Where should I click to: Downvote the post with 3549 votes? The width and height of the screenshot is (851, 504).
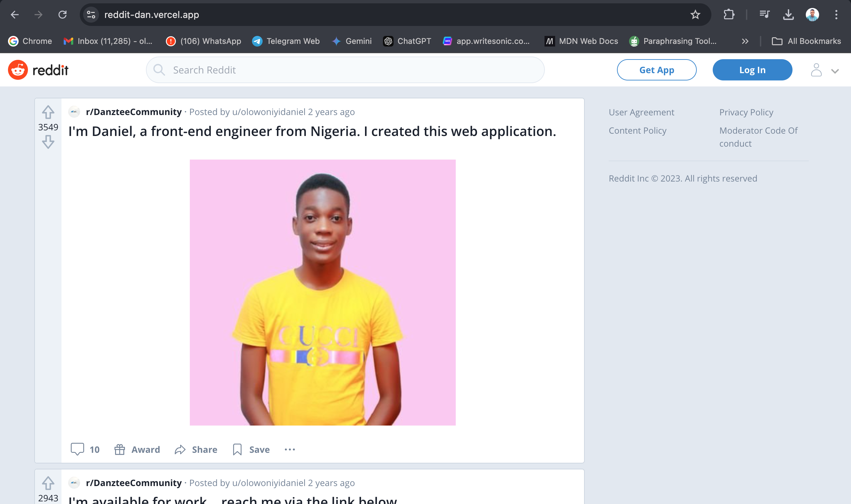(x=48, y=142)
